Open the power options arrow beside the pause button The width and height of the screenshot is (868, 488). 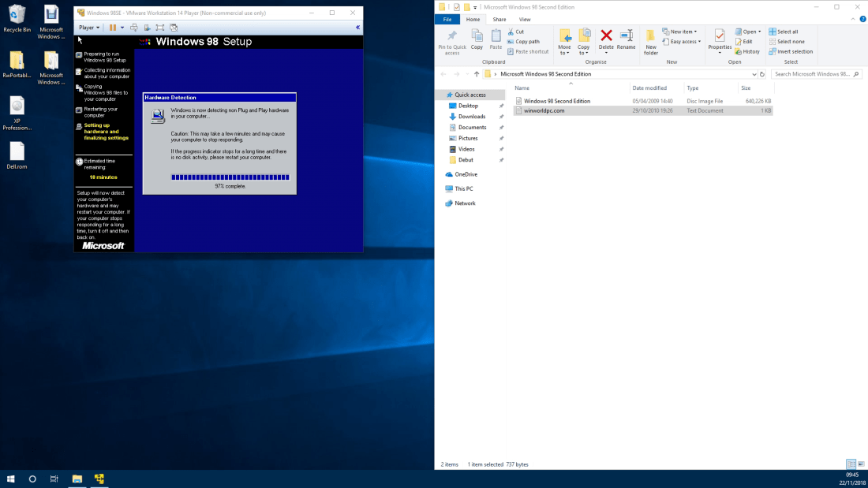tap(122, 28)
